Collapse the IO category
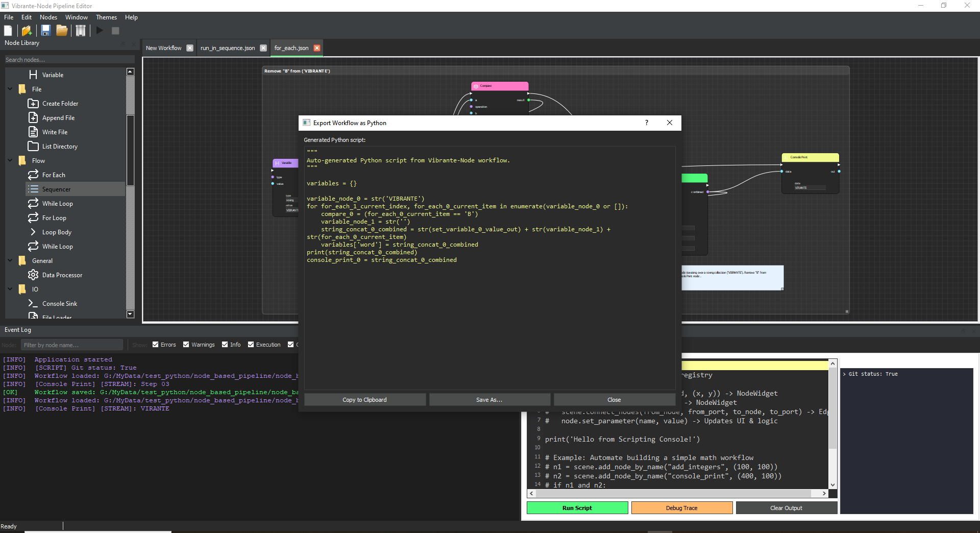The height and width of the screenshot is (533, 980). 10,289
